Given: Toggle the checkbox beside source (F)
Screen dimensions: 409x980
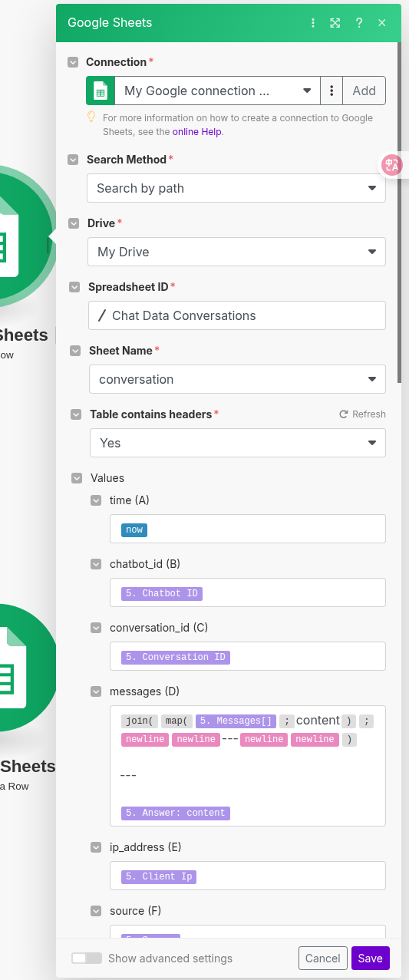Looking at the screenshot, I should pos(96,911).
